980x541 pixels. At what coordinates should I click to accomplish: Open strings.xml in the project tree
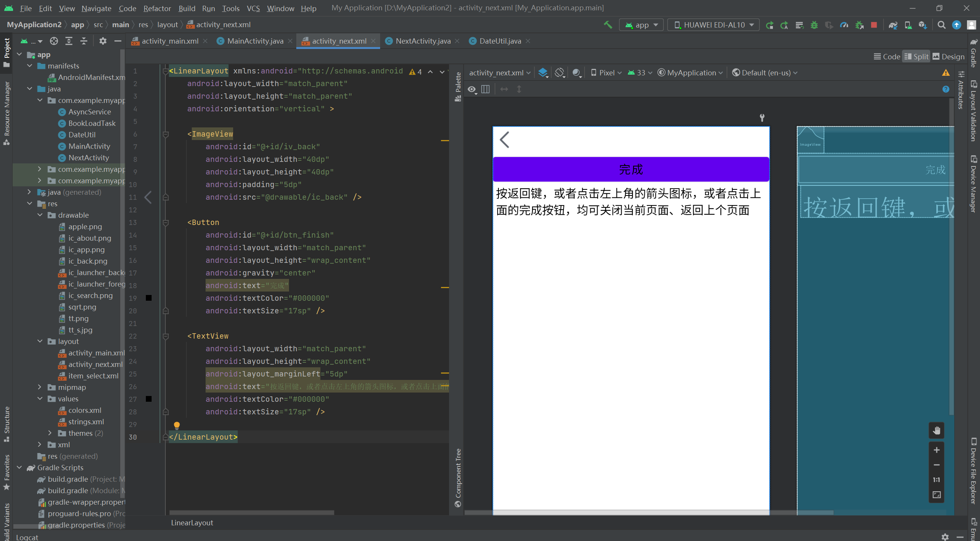86,422
